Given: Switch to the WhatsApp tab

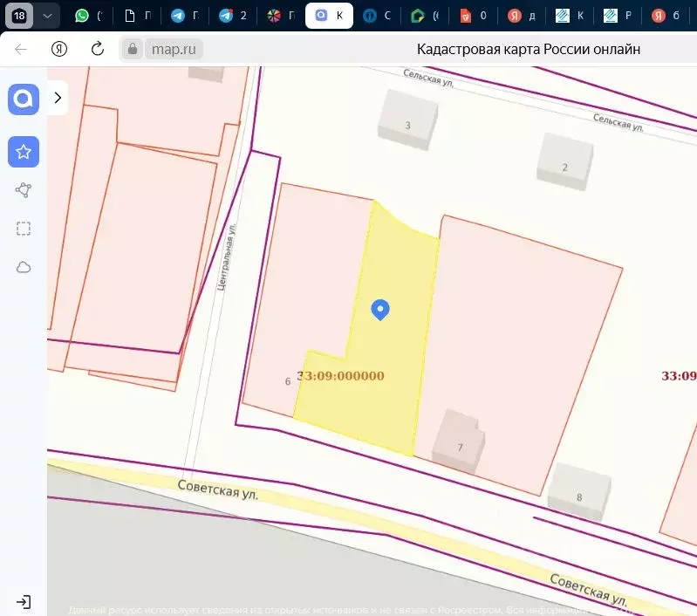Looking at the screenshot, I should [88, 16].
